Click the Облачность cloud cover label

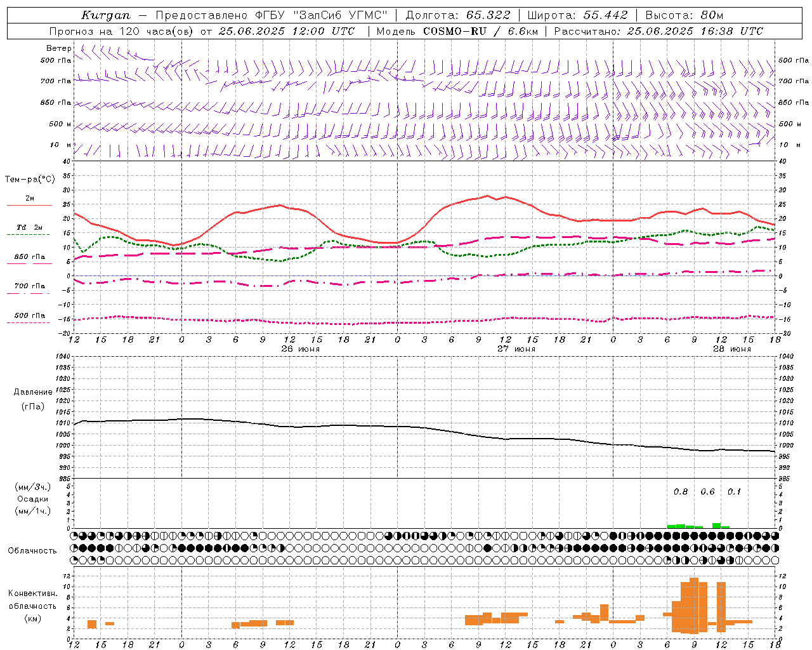click(32, 551)
